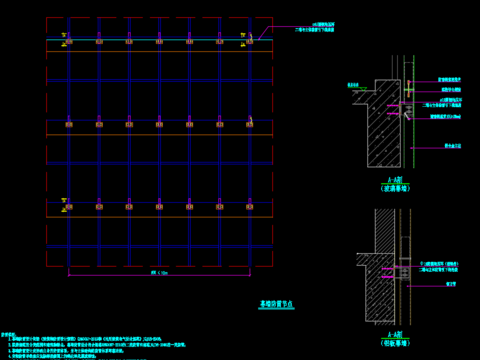Screen dimensions: 480x360
Task: Select the A-A剖 (铝板幕墙) section title
Action: pyautogui.click(x=395, y=339)
